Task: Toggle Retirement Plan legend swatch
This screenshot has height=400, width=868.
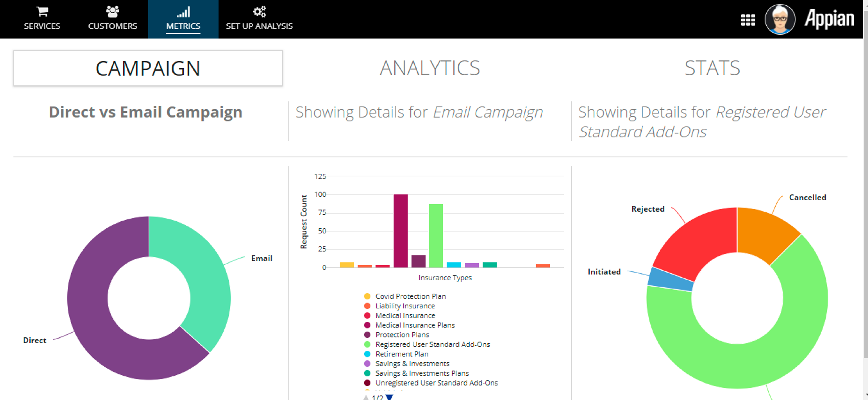Action: click(x=367, y=354)
